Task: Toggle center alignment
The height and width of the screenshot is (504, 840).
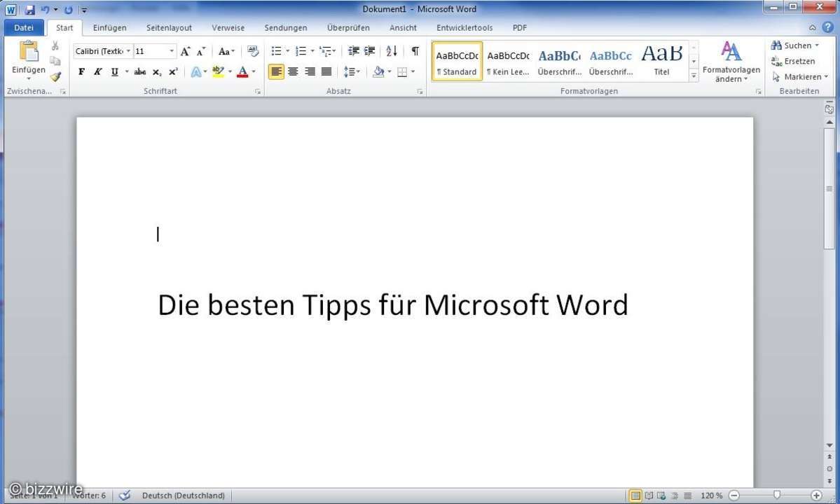Action: coord(293,71)
